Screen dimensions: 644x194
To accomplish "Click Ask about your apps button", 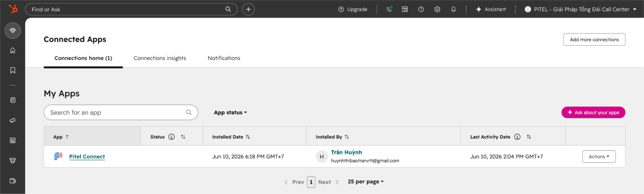I will (x=593, y=112).
